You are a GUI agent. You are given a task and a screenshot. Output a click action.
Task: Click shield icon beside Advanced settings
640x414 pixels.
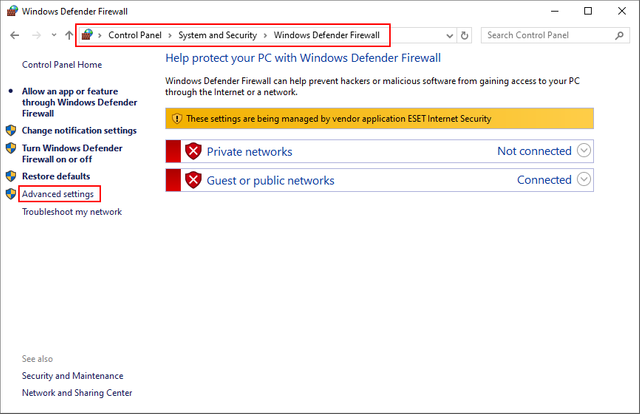tap(11, 194)
